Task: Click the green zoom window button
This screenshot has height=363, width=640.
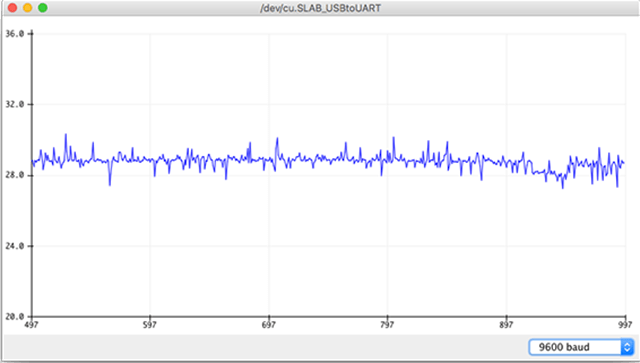Action: click(42, 8)
